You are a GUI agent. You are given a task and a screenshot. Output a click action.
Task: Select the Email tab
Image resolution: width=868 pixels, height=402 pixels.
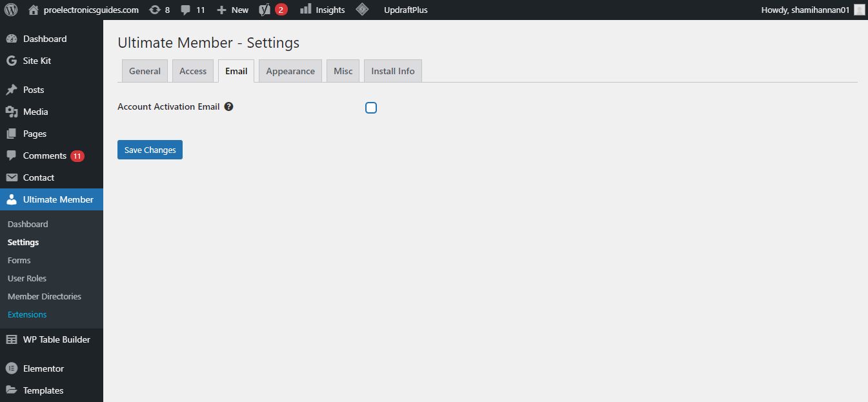(236, 71)
